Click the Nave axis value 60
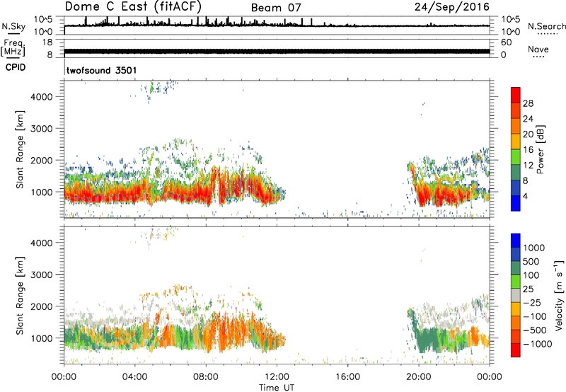This screenshot has width=566, height=392. (x=506, y=42)
